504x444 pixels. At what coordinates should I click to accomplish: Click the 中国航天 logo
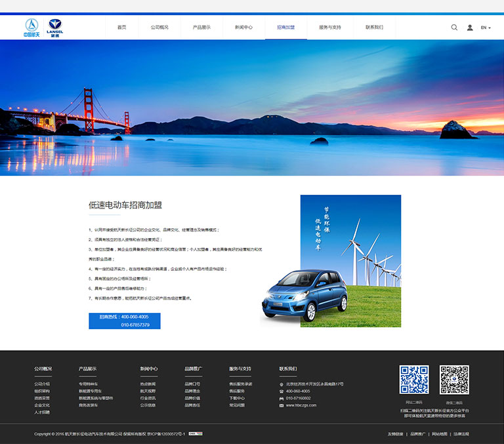[x=32, y=28]
